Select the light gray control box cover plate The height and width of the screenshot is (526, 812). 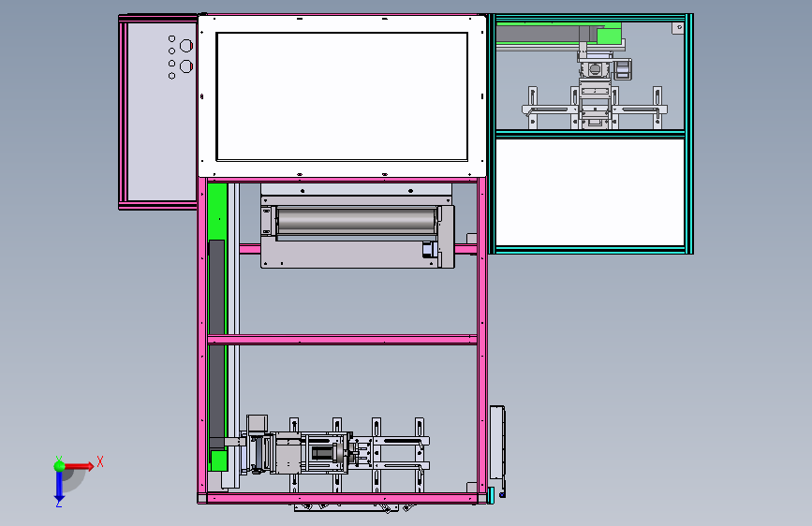162,111
